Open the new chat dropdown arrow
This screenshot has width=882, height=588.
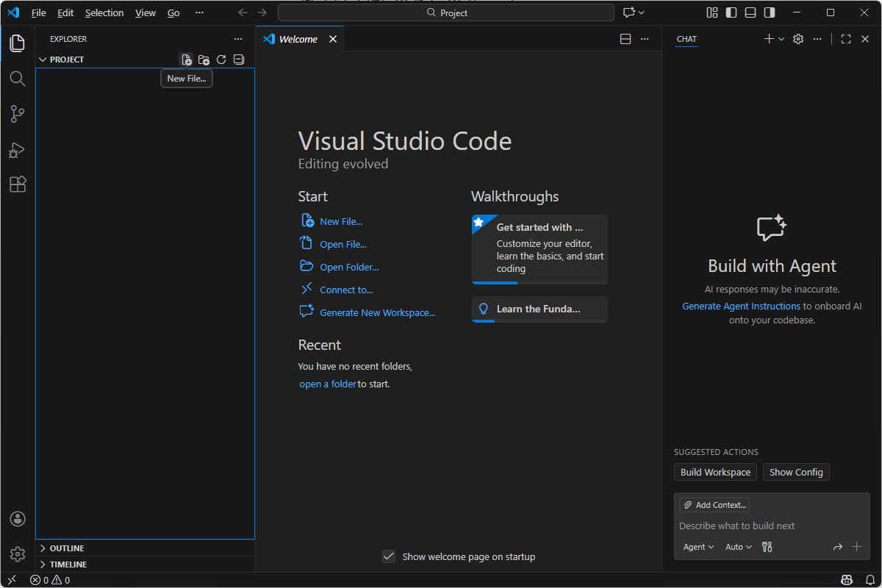click(x=781, y=39)
